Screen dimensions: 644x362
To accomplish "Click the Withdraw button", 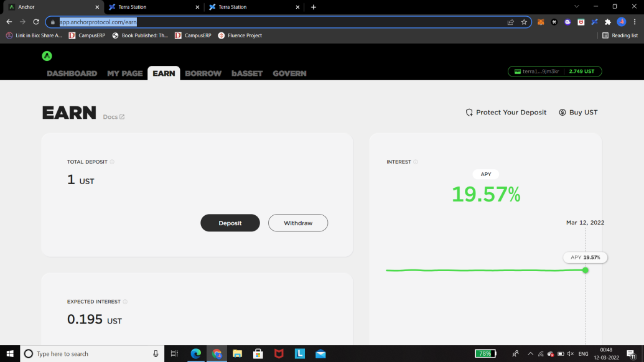I will point(298,223).
